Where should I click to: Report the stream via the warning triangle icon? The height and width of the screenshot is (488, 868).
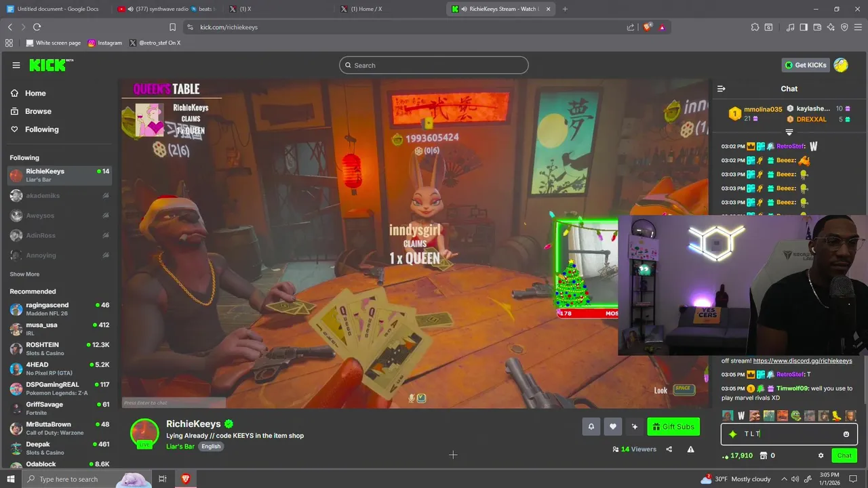point(690,449)
